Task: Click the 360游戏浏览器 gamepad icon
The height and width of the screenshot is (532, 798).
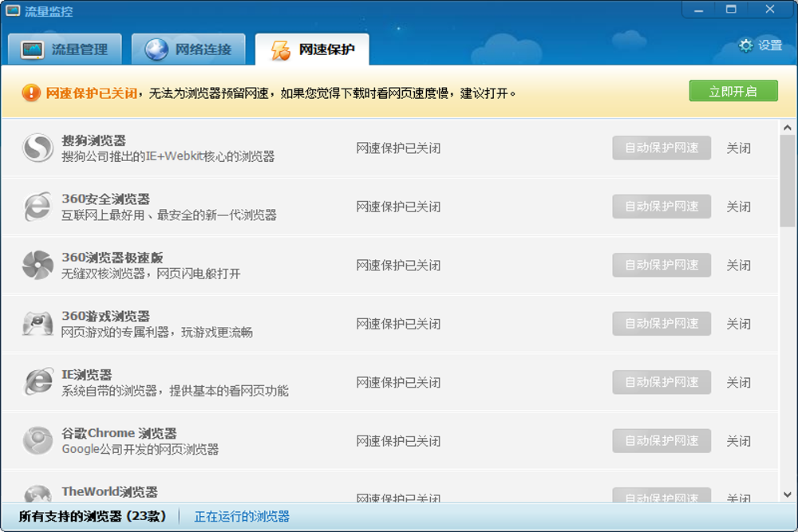Action: tap(38, 324)
